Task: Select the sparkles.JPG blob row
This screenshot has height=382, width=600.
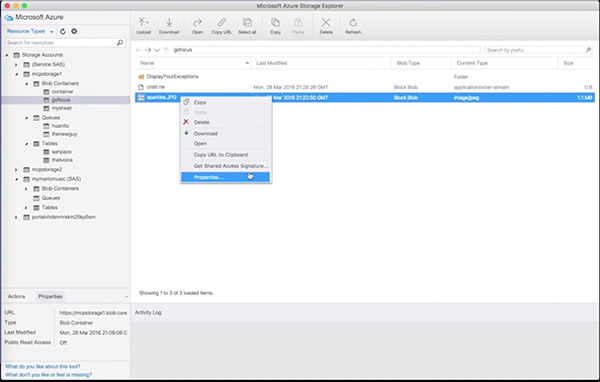Action: pos(365,98)
